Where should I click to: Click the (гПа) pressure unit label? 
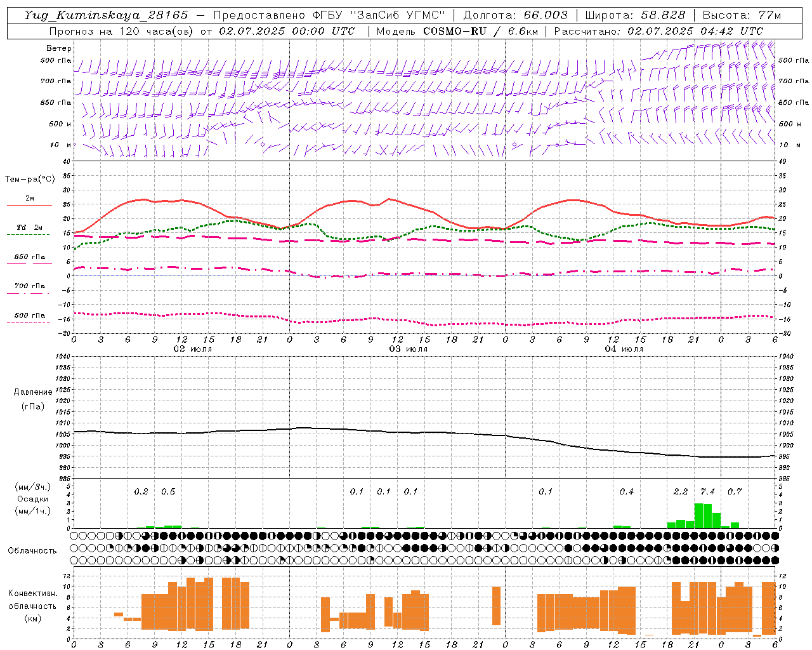[x=33, y=407]
